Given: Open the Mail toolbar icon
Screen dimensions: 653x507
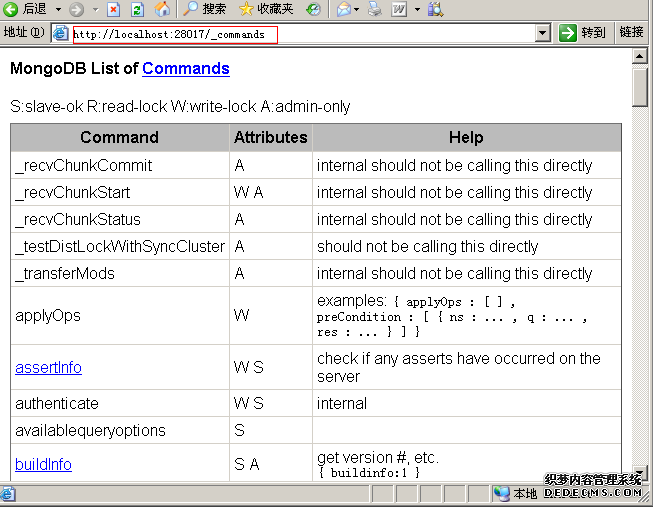Looking at the screenshot, I should pos(343,9).
